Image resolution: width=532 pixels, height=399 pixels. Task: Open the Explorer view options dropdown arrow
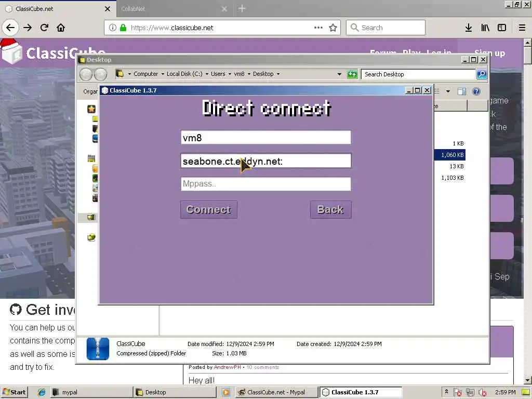click(448, 91)
